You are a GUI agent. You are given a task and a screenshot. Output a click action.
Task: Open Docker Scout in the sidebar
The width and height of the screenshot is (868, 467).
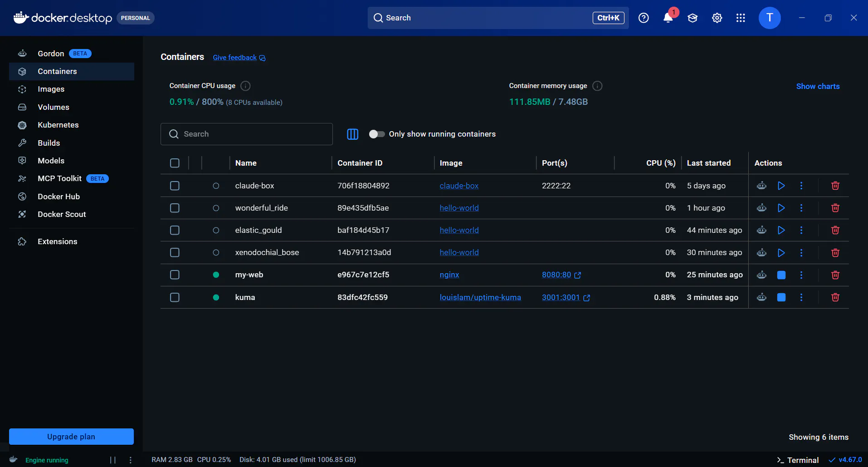(x=72, y=214)
